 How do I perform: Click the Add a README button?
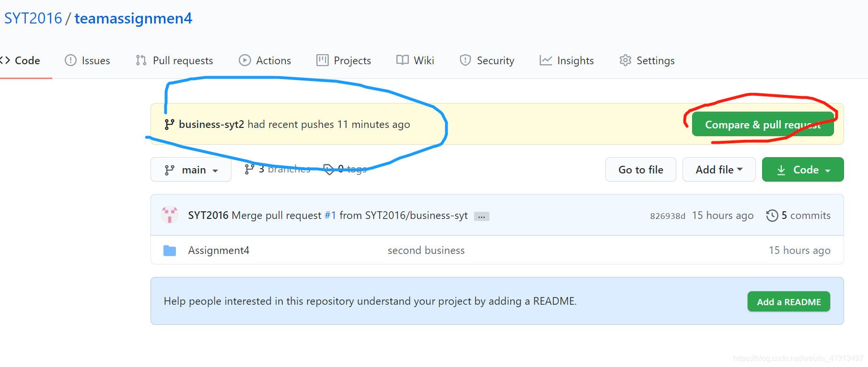[789, 302]
